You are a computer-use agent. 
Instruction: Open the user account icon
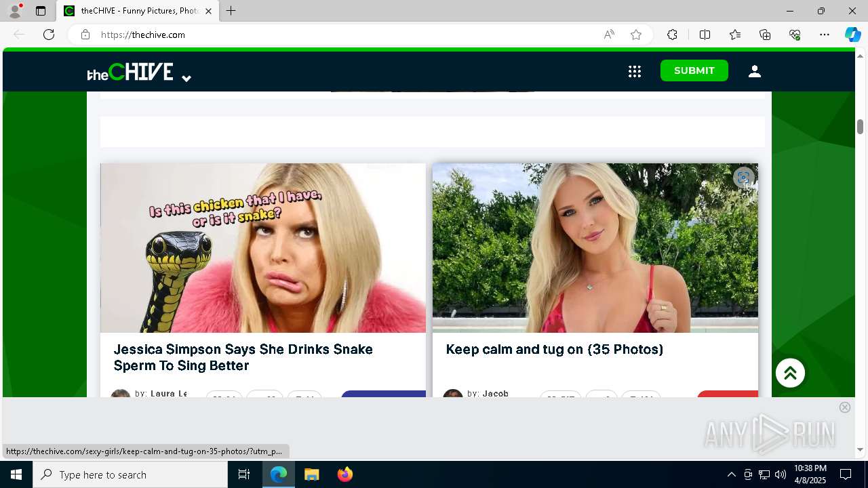(755, 71)
